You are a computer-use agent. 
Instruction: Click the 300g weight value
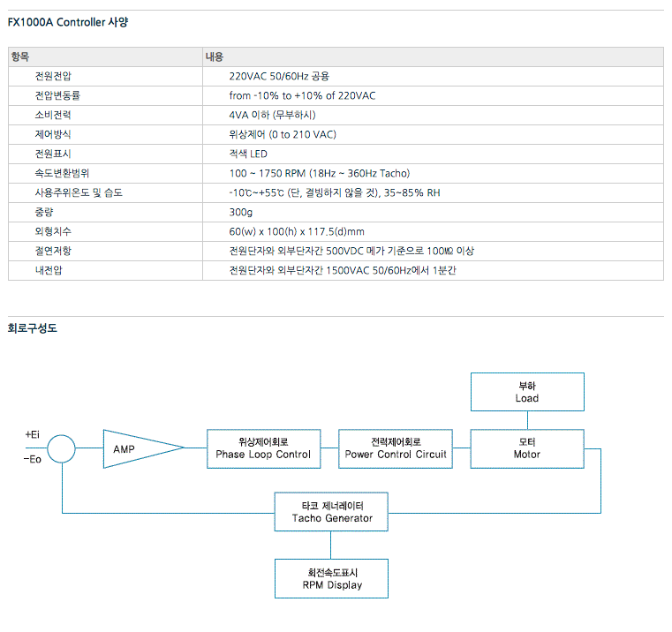tap(241, 213)
